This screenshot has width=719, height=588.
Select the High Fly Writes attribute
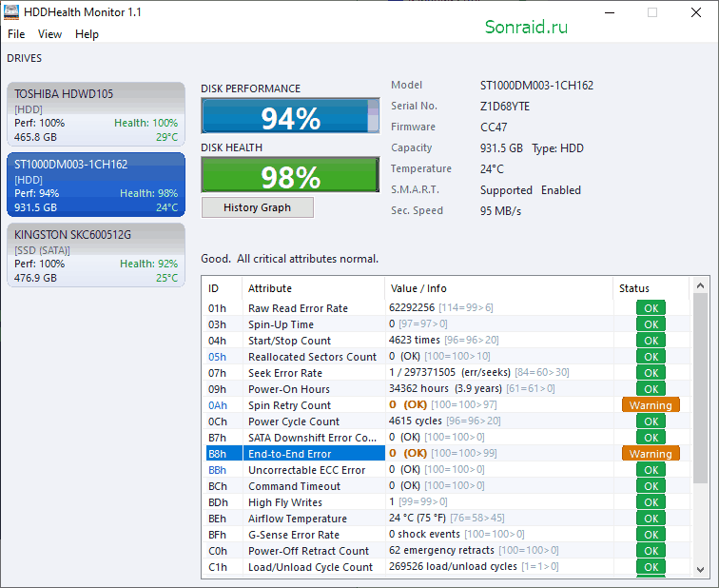coord(447,502)
